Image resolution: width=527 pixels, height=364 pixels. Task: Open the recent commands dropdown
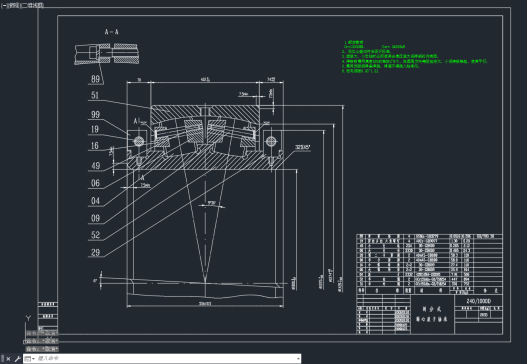click(x=30, y=359)
